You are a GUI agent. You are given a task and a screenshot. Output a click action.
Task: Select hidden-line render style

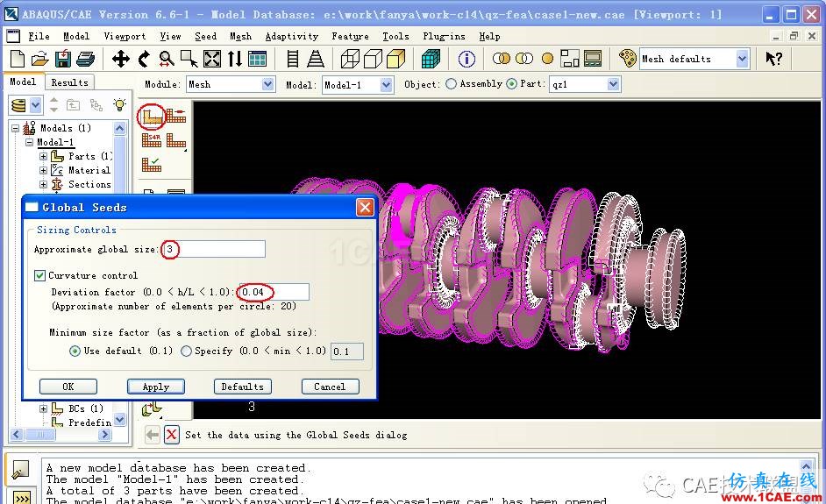point(373,59)
